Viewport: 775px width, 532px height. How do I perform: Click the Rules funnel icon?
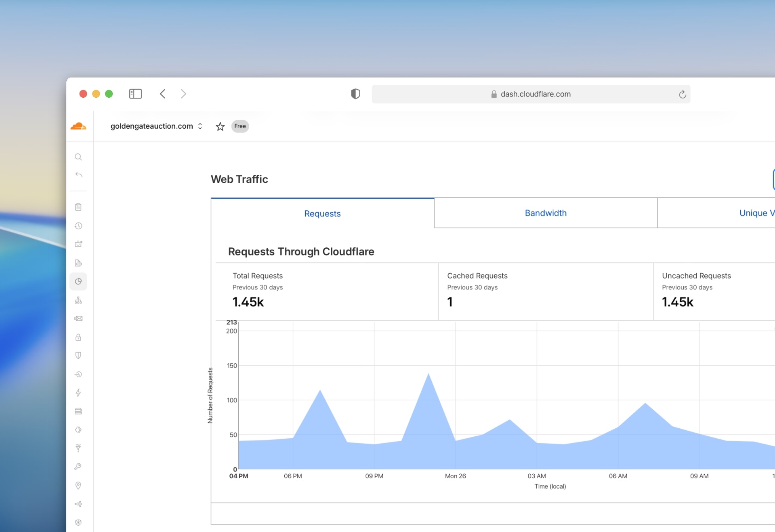(78, 448)
